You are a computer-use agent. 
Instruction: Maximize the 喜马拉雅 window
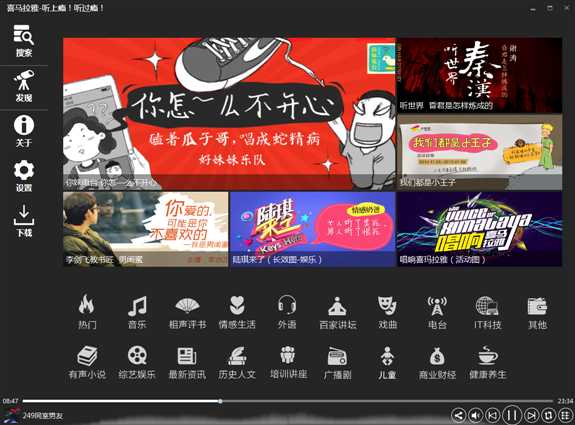550,8
